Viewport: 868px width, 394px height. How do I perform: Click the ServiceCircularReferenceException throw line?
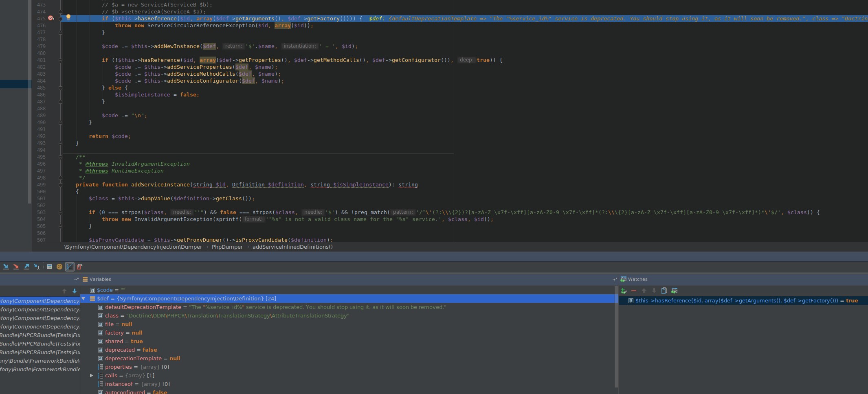tap(214, 26)
